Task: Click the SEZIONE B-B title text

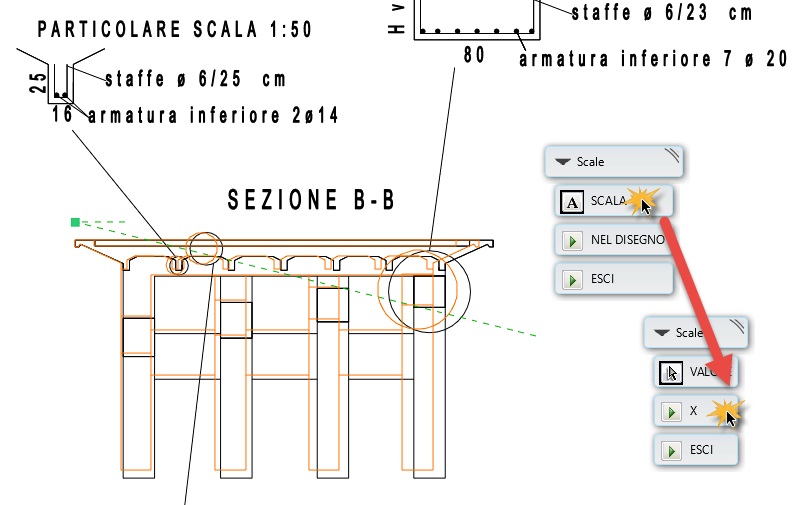Action: (x=311, y=199)
